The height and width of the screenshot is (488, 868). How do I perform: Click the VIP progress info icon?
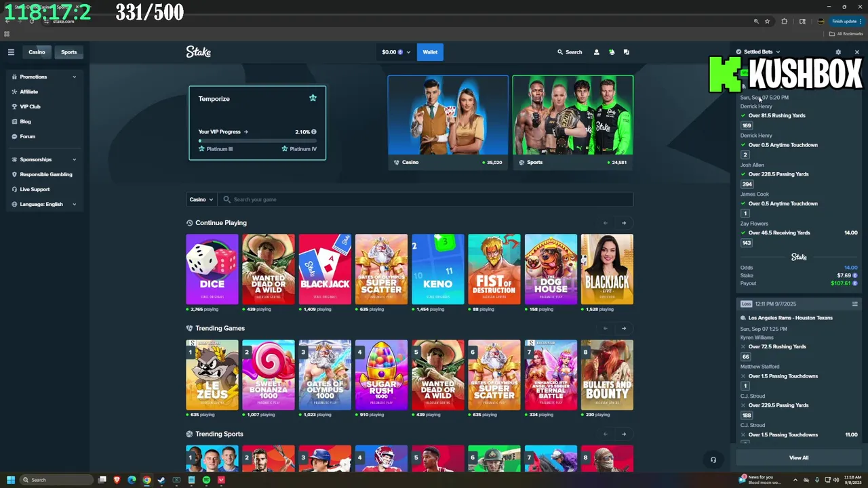313,131
